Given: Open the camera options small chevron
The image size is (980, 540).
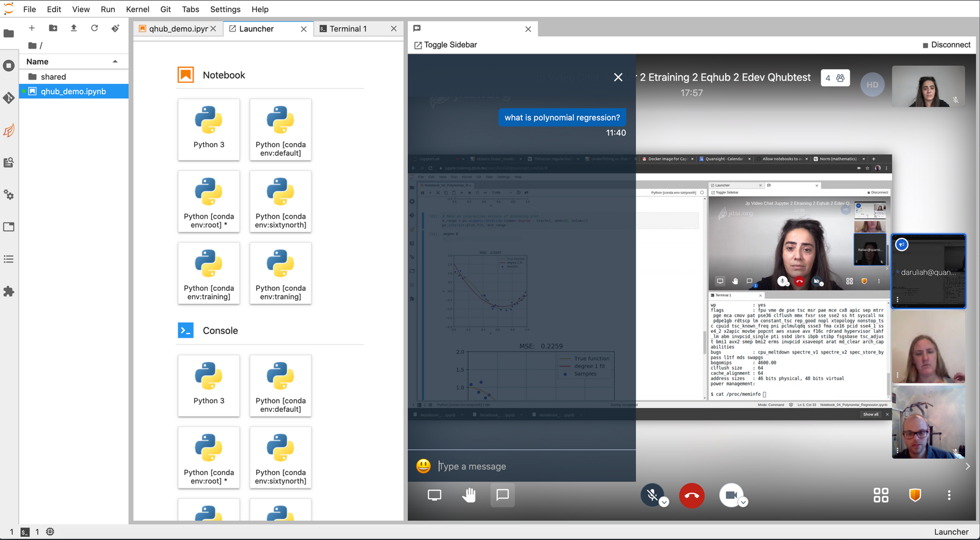Looking at the screenshot, I should coord(743,502).
